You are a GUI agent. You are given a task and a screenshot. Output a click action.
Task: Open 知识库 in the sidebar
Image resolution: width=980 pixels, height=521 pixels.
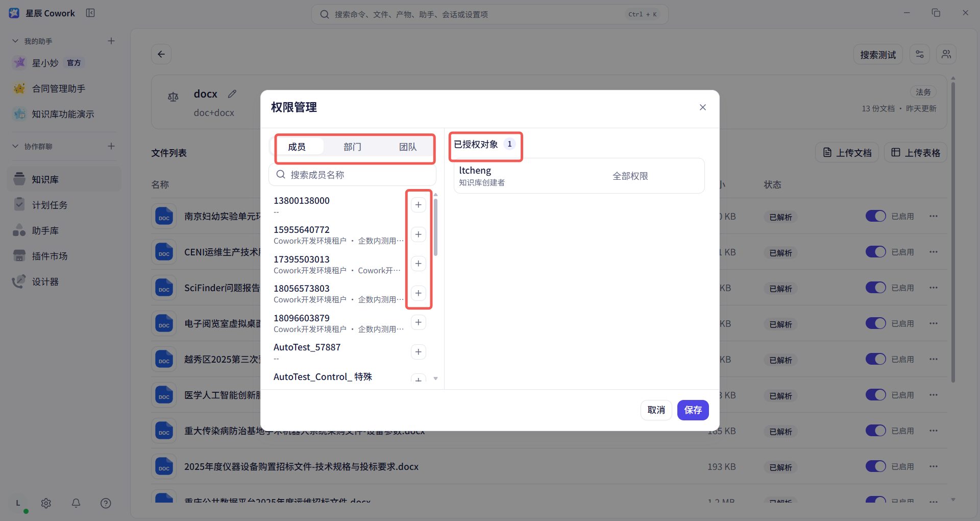(x=64, y=179)
